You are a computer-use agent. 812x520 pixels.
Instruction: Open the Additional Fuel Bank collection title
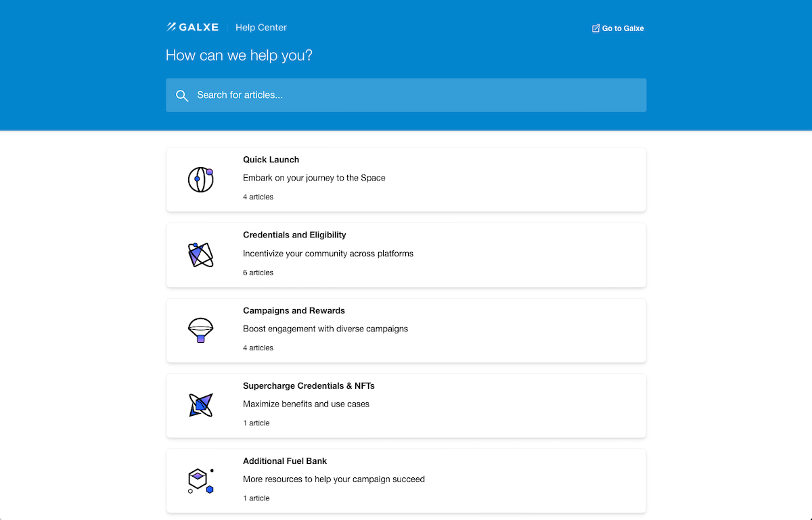click(x=285, y=460)
